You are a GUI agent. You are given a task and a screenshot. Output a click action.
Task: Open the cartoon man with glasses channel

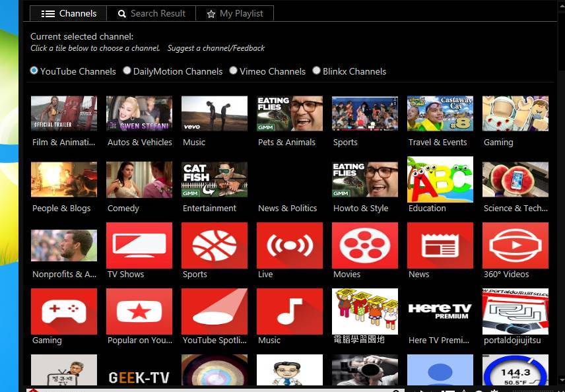click(290, 370)
